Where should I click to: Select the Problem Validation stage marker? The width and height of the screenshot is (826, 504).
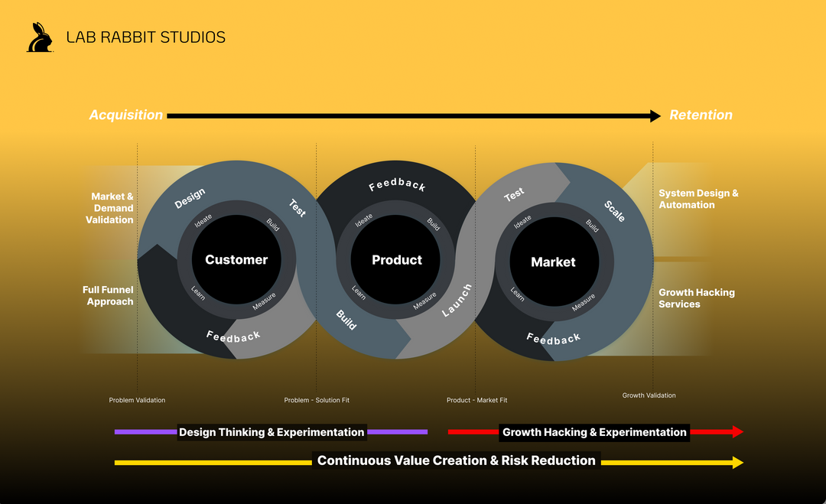[137, 400]
